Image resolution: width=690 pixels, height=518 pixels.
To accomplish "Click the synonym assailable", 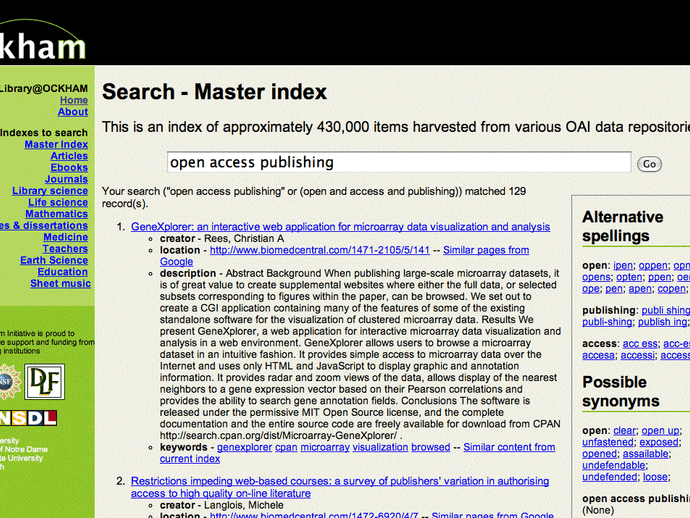I will 646,454.
